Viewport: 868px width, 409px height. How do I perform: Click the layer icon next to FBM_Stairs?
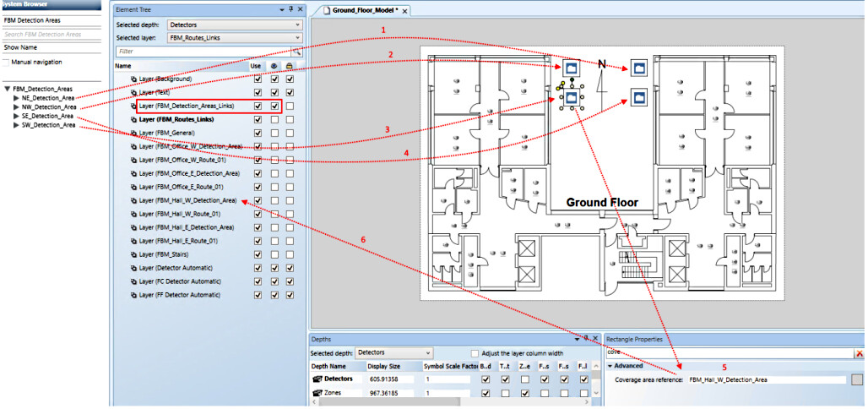click(133, 254)
